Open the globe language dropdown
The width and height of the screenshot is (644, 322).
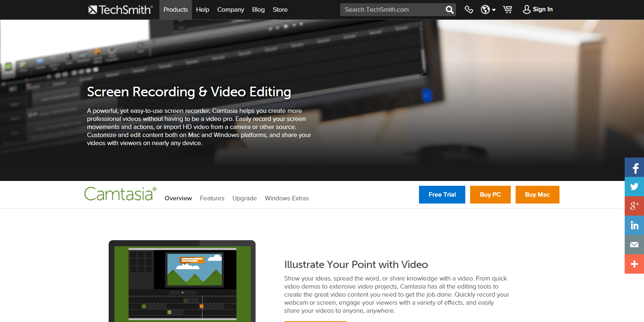click(488, 10)
